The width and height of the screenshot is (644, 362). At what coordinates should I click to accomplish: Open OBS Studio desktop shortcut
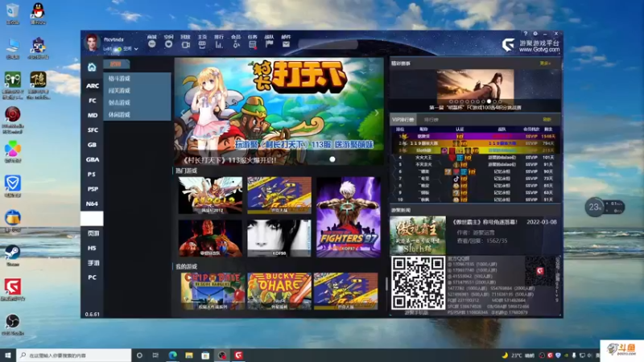[13, 324]
